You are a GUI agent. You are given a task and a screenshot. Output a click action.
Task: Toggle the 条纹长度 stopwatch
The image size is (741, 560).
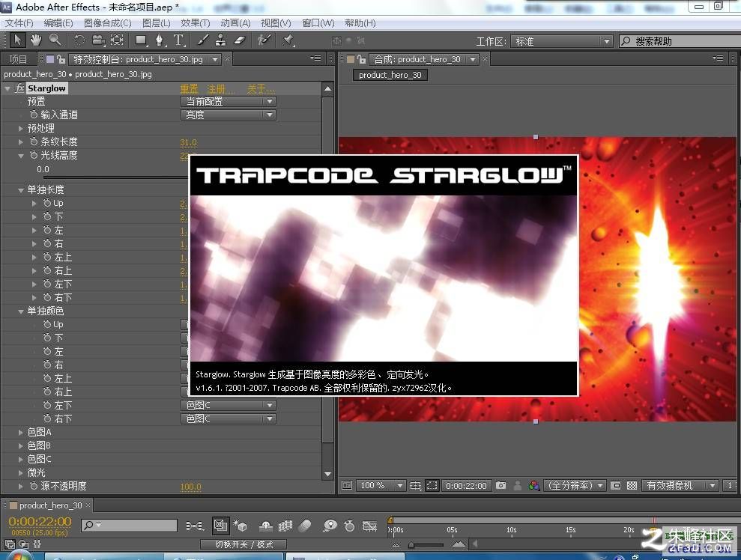(34, 141)
